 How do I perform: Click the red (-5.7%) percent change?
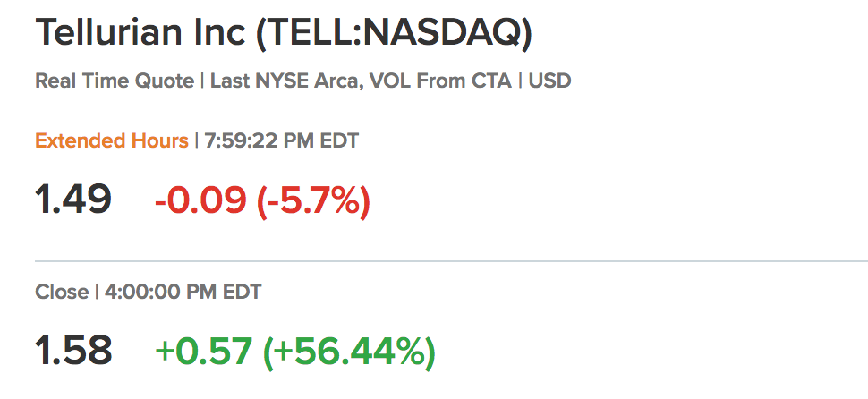coord(313,199)
